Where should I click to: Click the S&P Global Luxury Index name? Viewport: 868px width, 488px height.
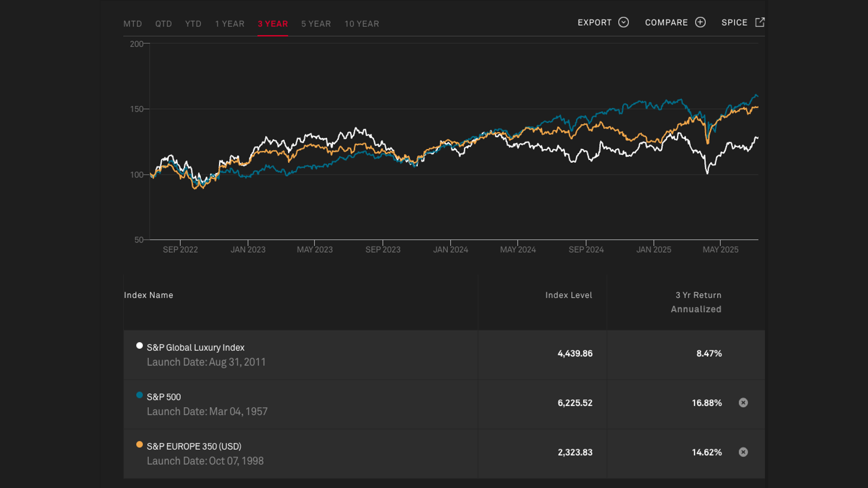pyautogui.click(x=195, y=348)
